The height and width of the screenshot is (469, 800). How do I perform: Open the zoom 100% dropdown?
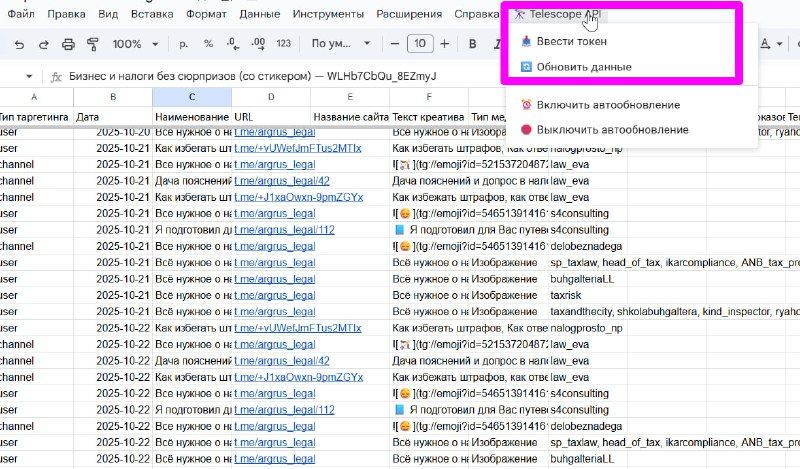tap(135, 44)
